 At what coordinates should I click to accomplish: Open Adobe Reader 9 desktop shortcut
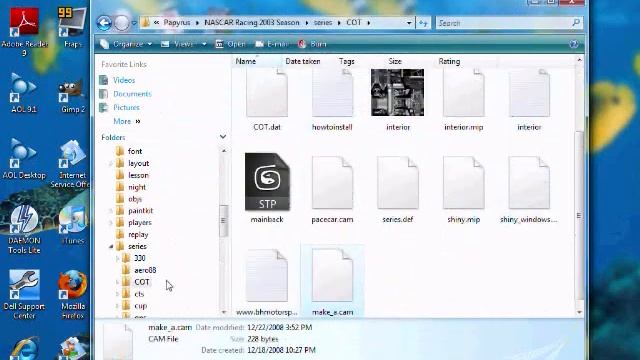[24, 32]
